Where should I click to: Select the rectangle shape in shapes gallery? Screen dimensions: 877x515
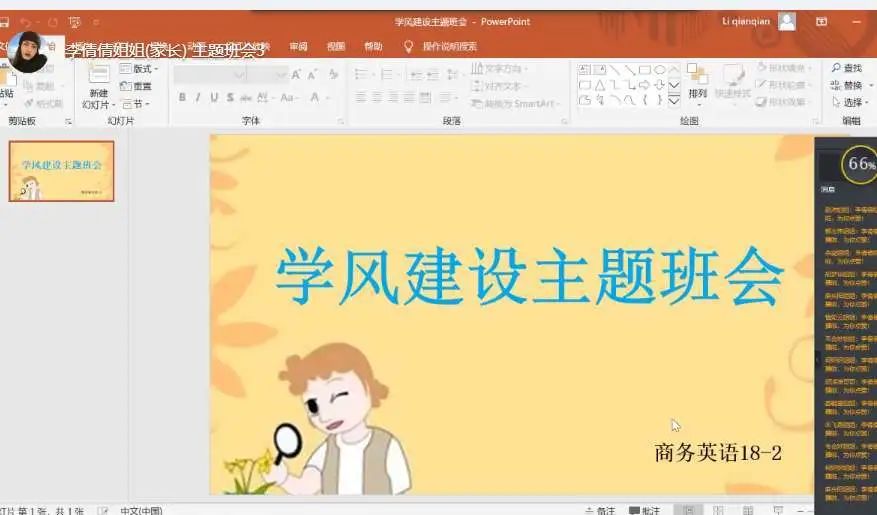(x=645, y=70)
